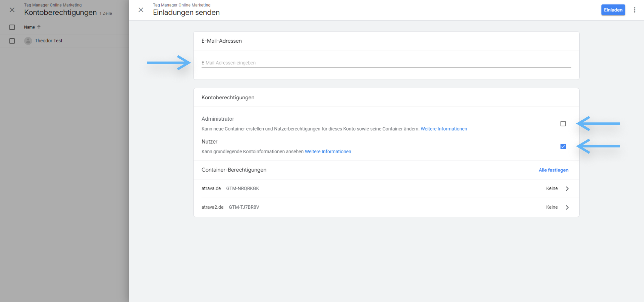The height and width of the screenshot is (302, 644).
Task: Open the Container-Berechtigungen section heading
Action: (x=234, y=170)
